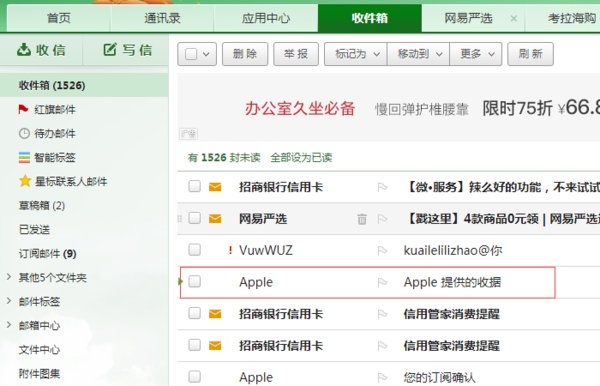This screenshot has height=386, width=600.
Task: Close the 网易严选 tab
Action: [514, 18]
